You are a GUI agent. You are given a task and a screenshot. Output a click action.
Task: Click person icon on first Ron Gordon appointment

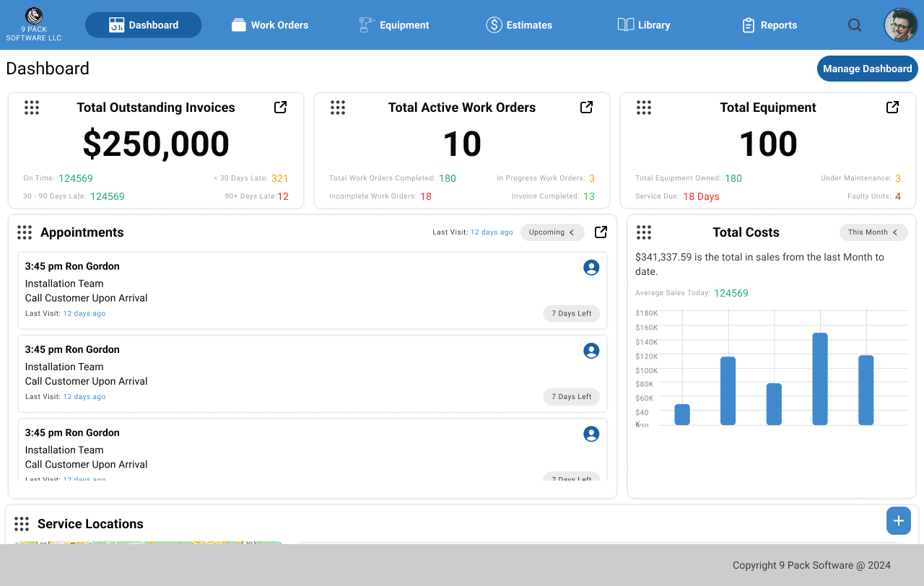[x=591, y=268]
